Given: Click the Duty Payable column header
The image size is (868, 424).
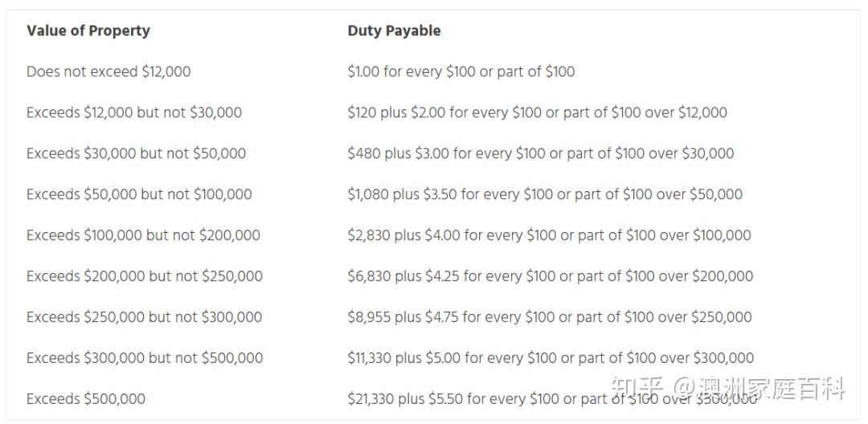Looking at the screenshot, I should [x=394, y=31].
